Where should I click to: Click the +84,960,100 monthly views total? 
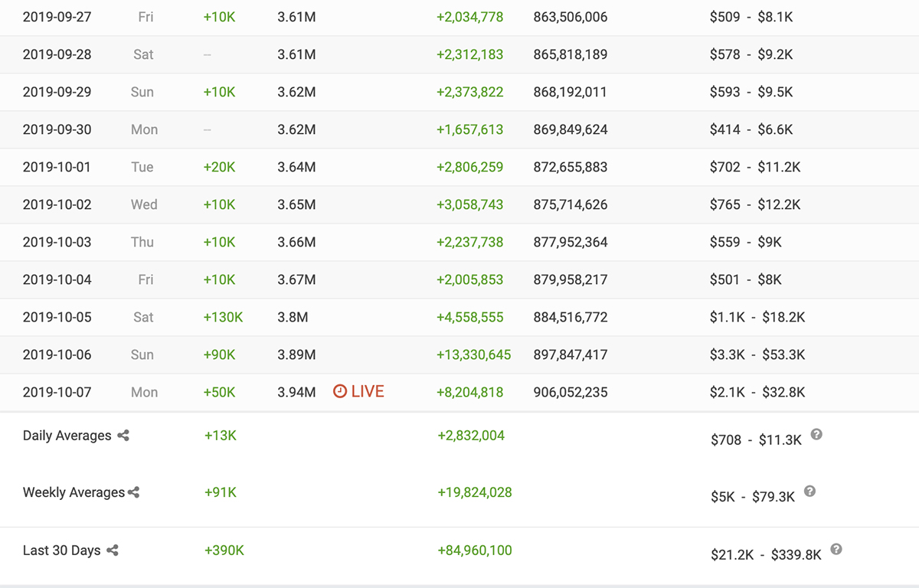click(x=475, y=550)
